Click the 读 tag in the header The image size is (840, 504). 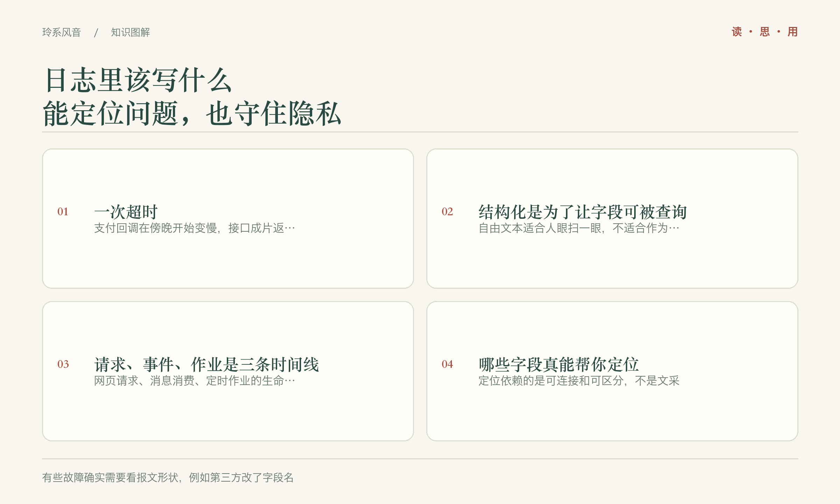(737, 32)
